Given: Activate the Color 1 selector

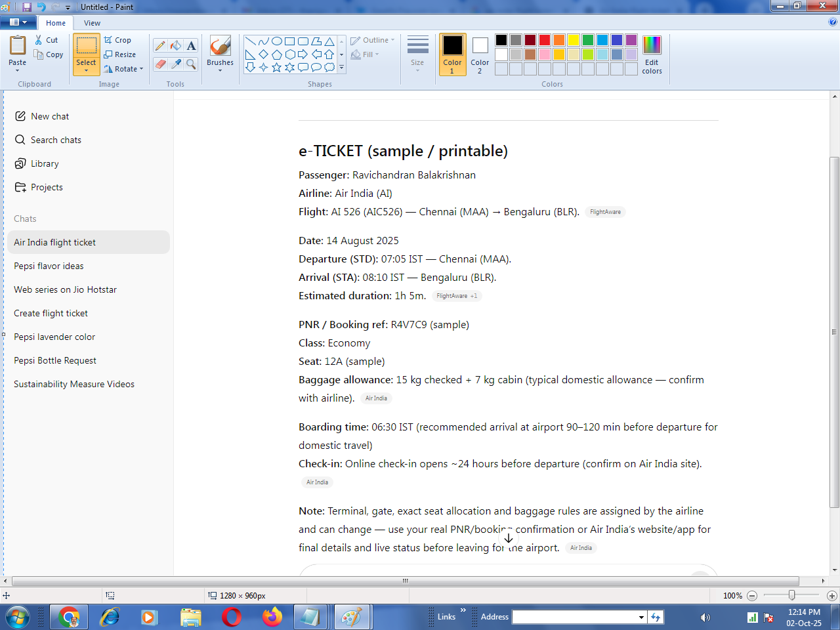Looking at the screenshot, I should pos(452,54).
